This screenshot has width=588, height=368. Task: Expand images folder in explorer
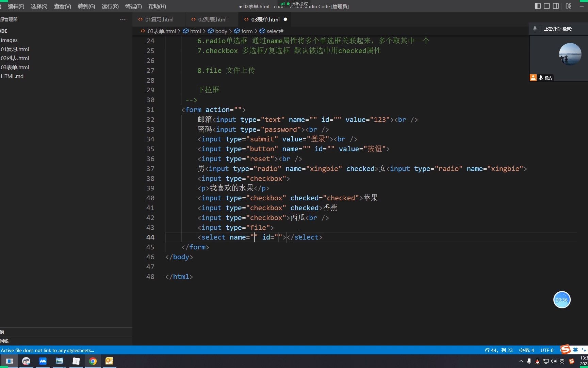[66, 40]
